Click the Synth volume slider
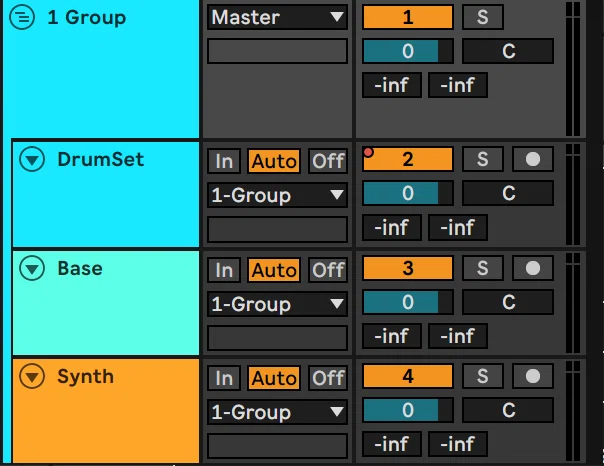The image size is (604, 466). click(408, 410)
